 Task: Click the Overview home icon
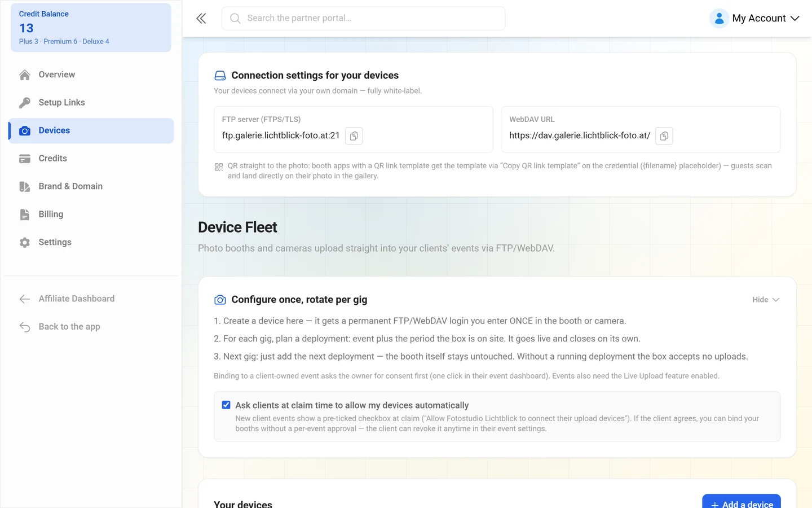tap(25, 75)
